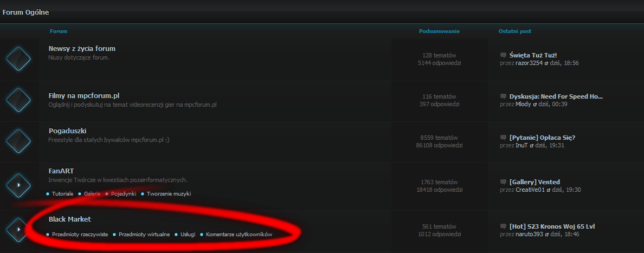Image resolution: width=644 pixels, height=253 pixels.
Task: Click the Forum Ogólne category header
Action: coord(26,12)
